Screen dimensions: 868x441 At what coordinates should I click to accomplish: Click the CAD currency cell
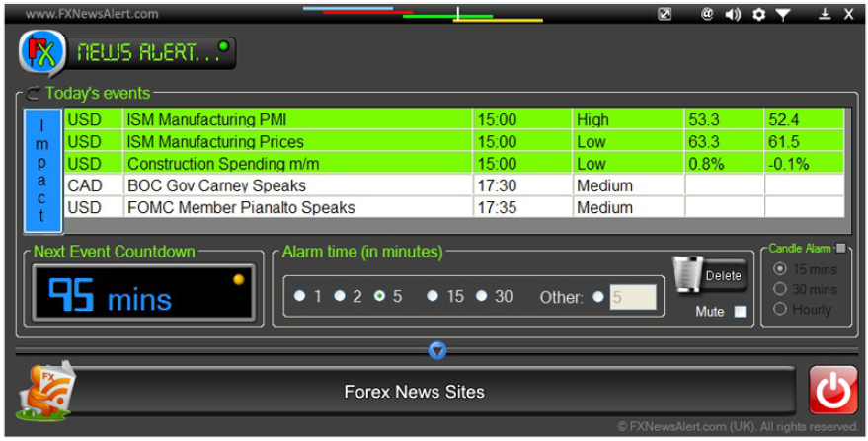tap(93, 185)
